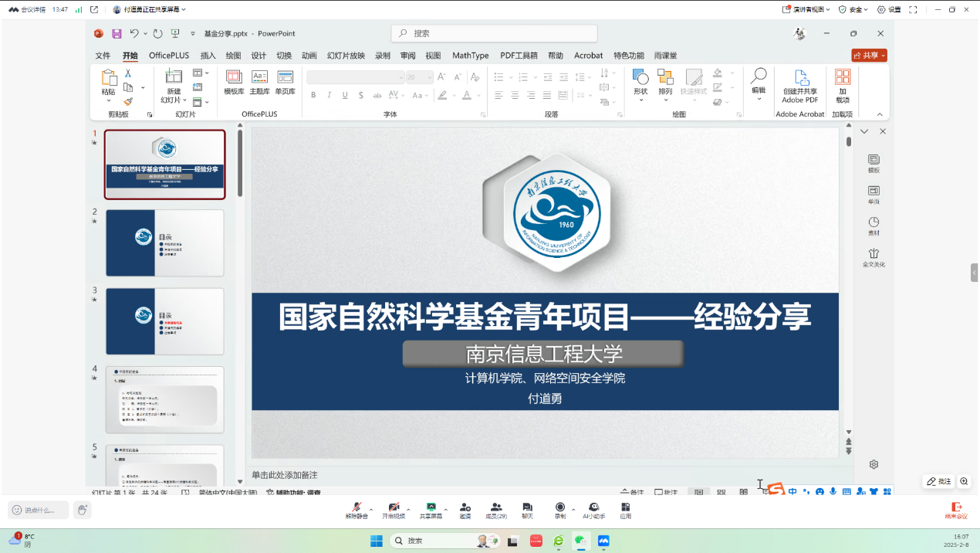The width and height of the screenshot is (980, 553).
Task: Open the 单页 panel in right sidebar
Action: pyautogui.click(x=874, y=195)
